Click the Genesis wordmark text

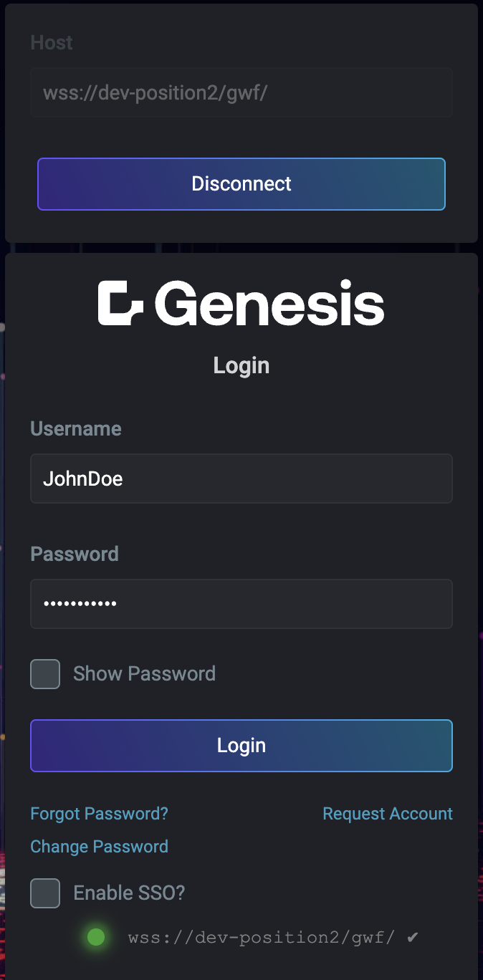click(269, 303)
